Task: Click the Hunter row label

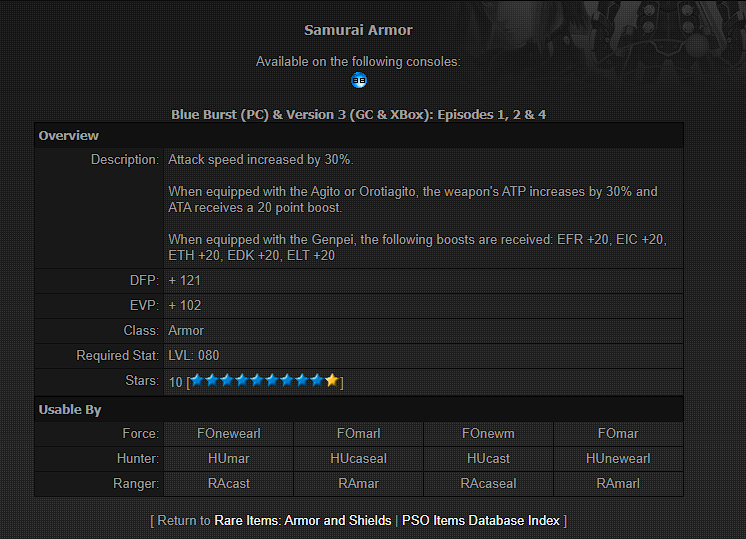Action: coord(137,459)
